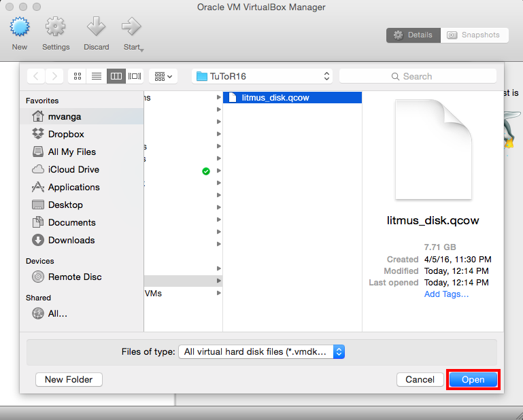
Task: Switch to column view mode
Action: 116,76
